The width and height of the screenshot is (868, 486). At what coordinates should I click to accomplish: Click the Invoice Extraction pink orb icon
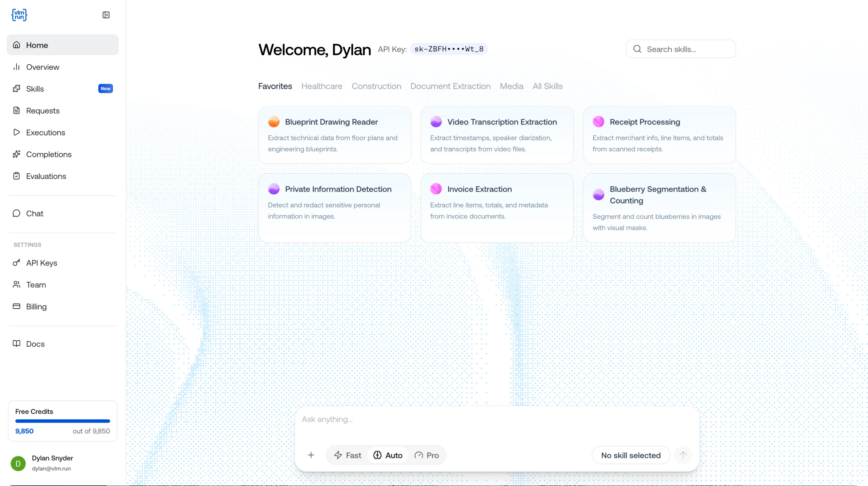(436, 189)
